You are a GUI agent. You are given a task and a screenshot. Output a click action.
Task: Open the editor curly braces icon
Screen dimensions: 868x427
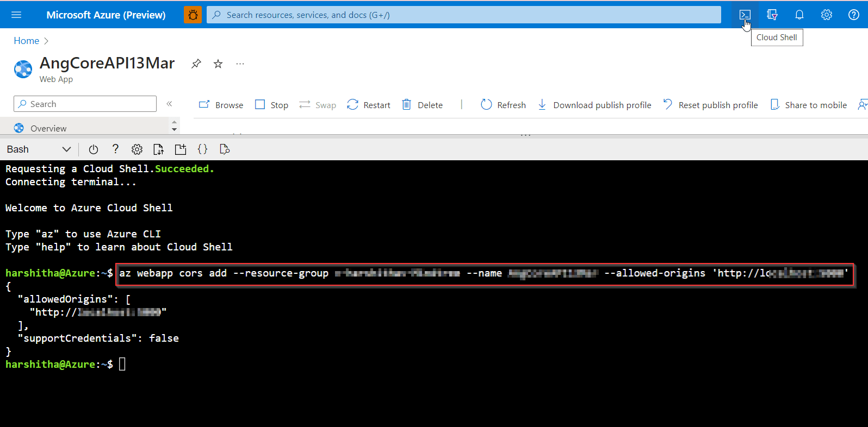coord(202,149)
